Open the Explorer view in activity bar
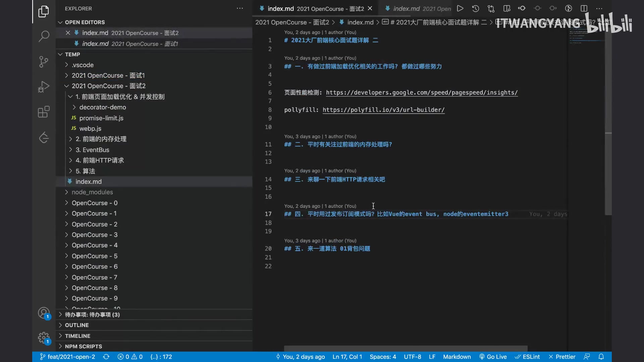The height and width of the screenshot is (362, 644). [x=44, y=11]
